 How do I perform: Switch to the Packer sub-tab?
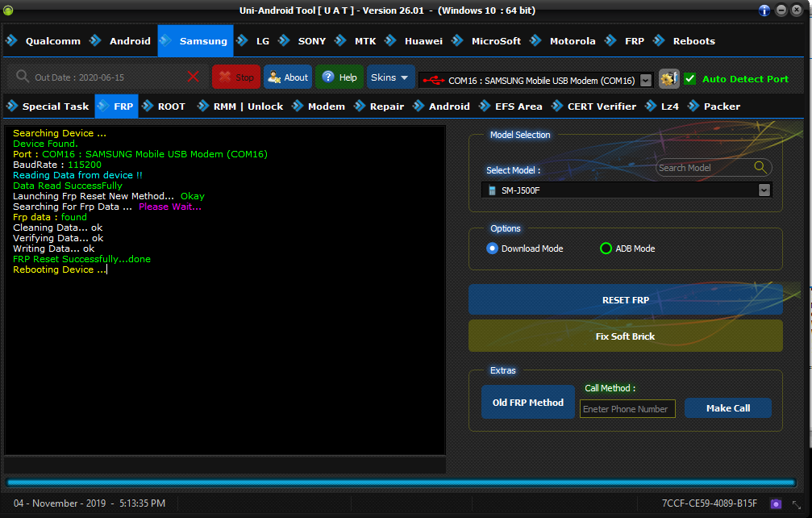click(714, 107)
